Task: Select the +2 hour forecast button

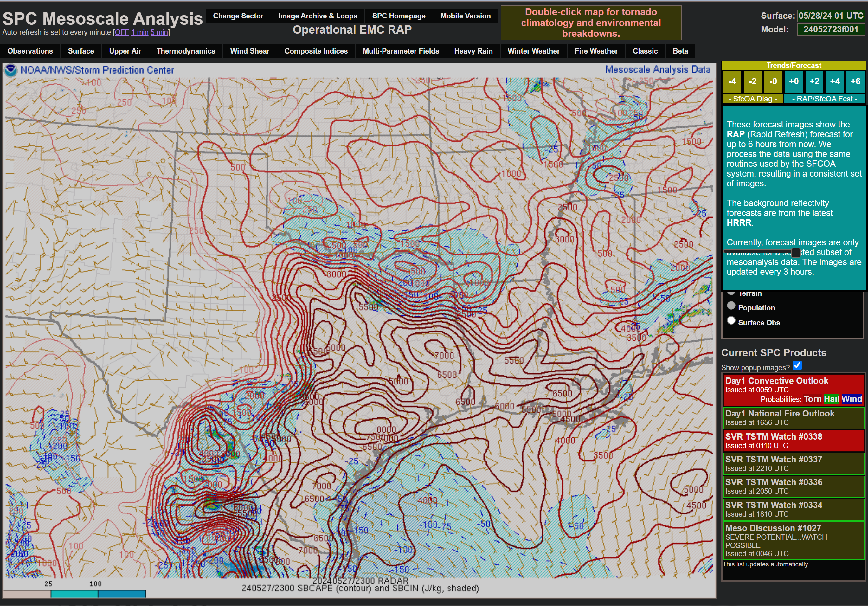Action: (814, 82)
